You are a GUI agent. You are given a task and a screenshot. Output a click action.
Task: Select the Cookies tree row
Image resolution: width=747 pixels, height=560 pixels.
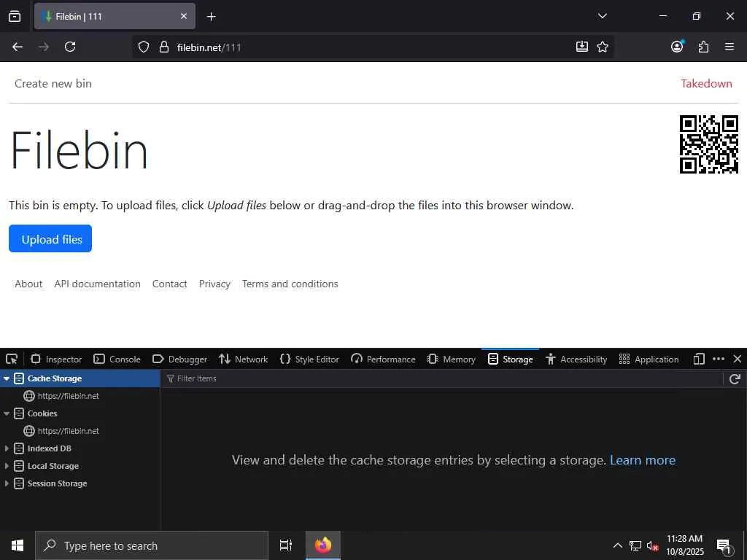[x=80, y=413]
